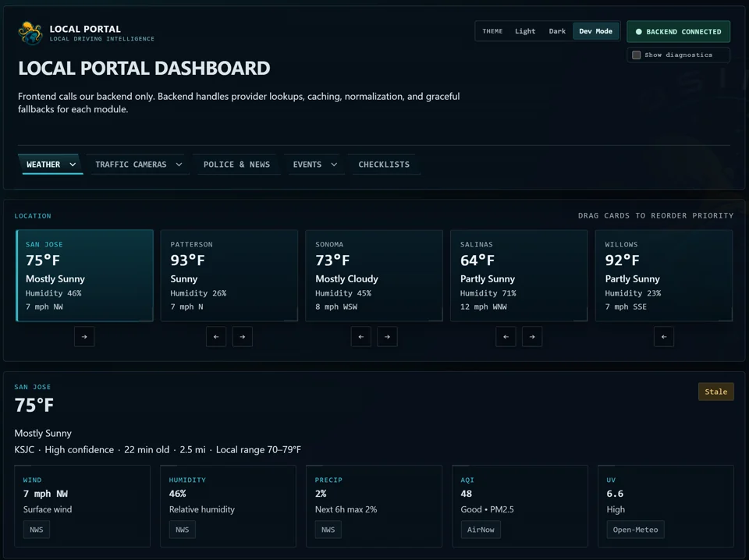Click '12 mph WNW' wind reading
Viewport: 749px width, 560px height.
pyautogui.click(x=484, y=307)
